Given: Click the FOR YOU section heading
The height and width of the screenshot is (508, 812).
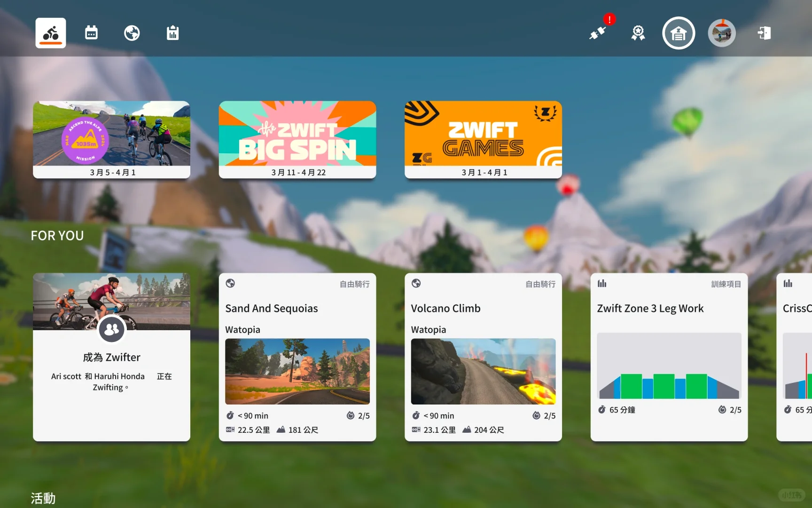Looking at the screenshot, I should pyautogui.click(x=57, y=236).
